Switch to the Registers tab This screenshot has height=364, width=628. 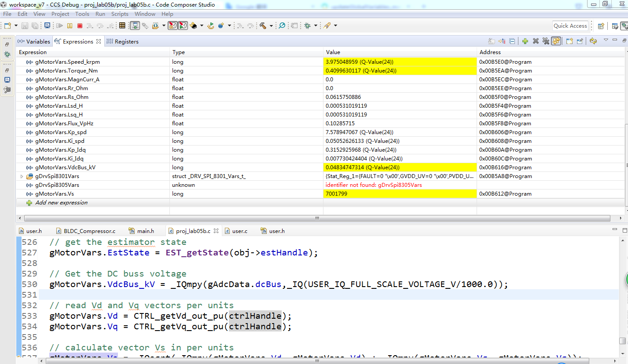coord(126,42)
